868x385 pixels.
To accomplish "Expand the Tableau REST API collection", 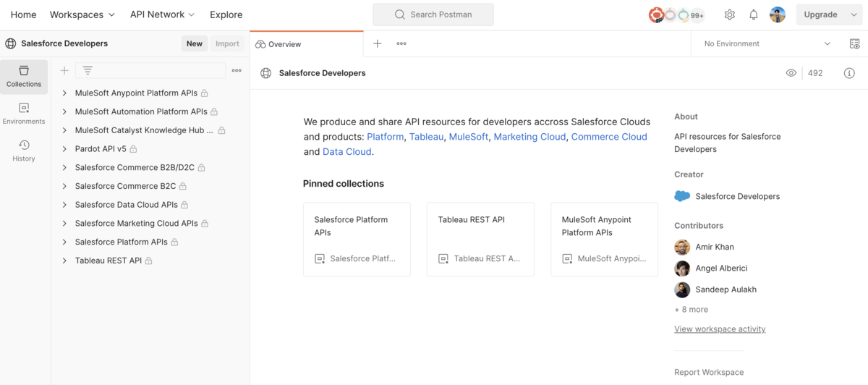I will pyautogui.click(x=64, y=261).
